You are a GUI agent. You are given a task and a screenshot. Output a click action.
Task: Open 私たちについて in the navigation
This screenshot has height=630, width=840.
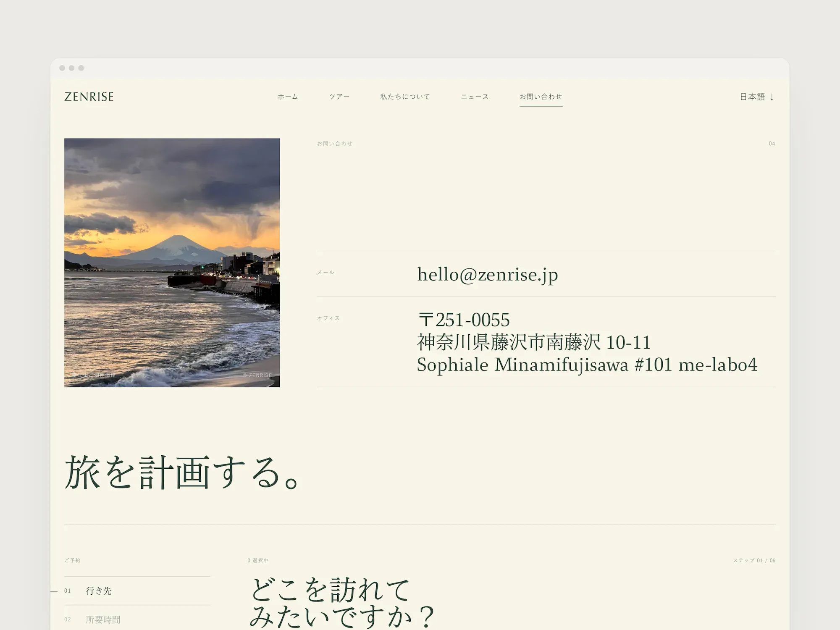click(405, 97)
